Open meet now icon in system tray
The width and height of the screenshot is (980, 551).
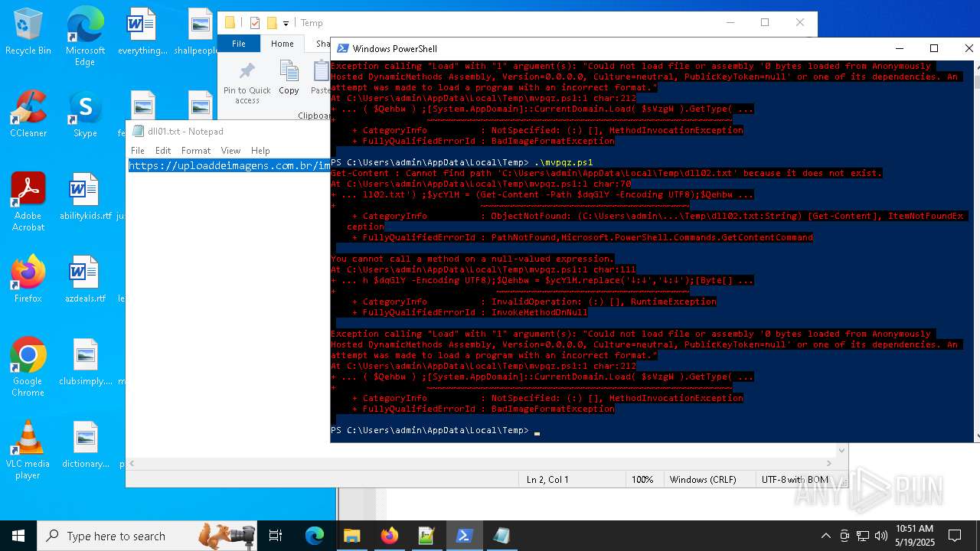click(x=844, y=536)
